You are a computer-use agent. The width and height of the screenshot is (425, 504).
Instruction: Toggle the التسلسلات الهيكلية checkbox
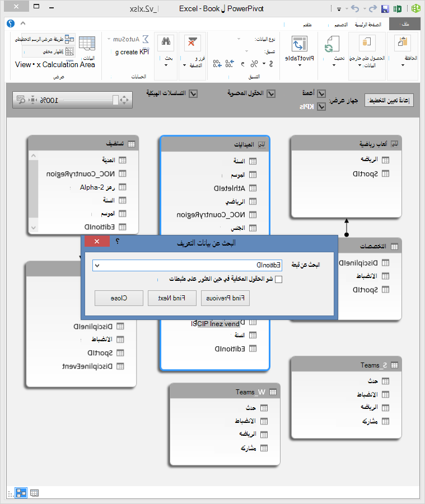click(193, 93)
